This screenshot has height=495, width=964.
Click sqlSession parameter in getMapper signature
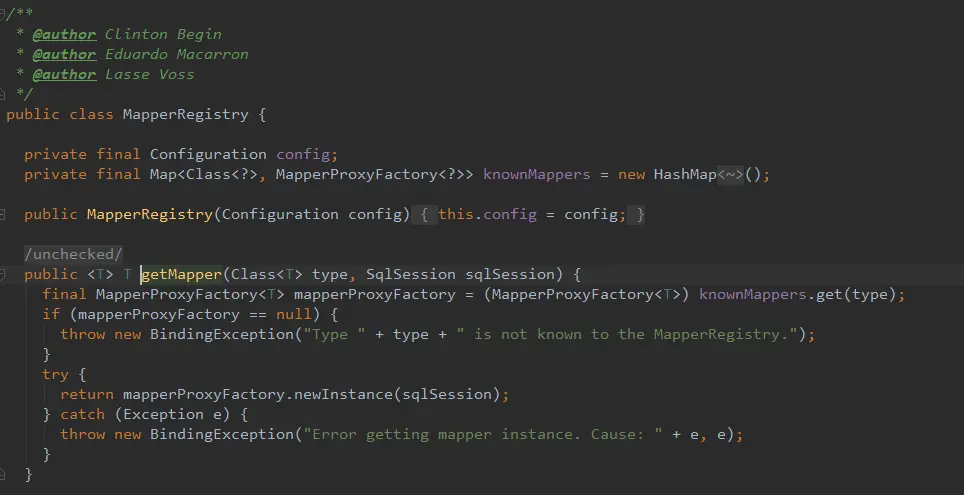click(510, 274)
